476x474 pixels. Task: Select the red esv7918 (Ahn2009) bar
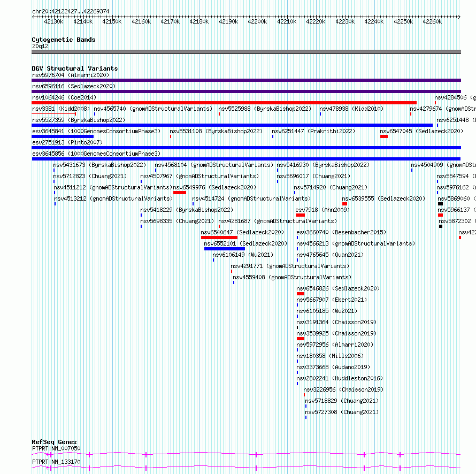click(x=300, y=215)
